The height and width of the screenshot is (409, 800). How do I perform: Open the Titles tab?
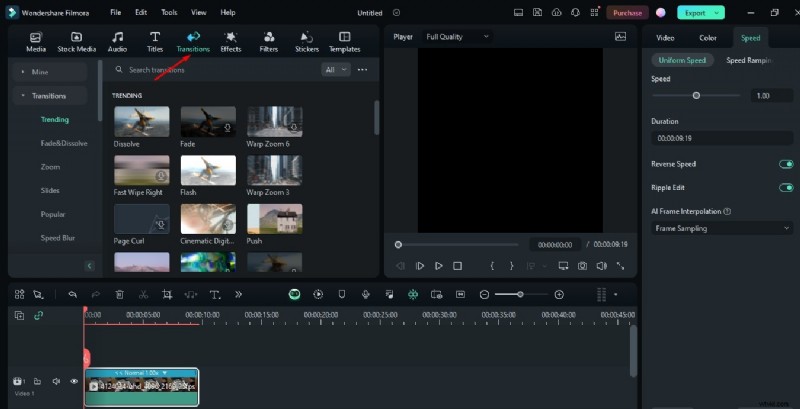155,42
